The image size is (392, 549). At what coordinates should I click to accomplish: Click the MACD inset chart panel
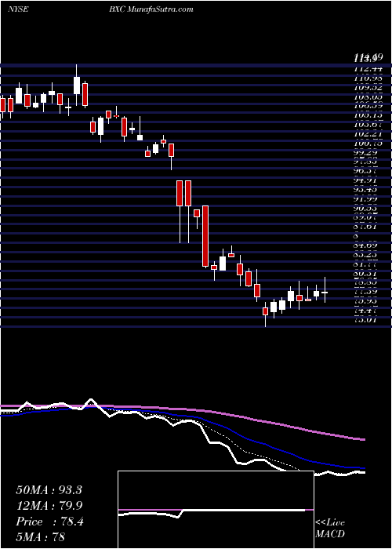point(216,510)
